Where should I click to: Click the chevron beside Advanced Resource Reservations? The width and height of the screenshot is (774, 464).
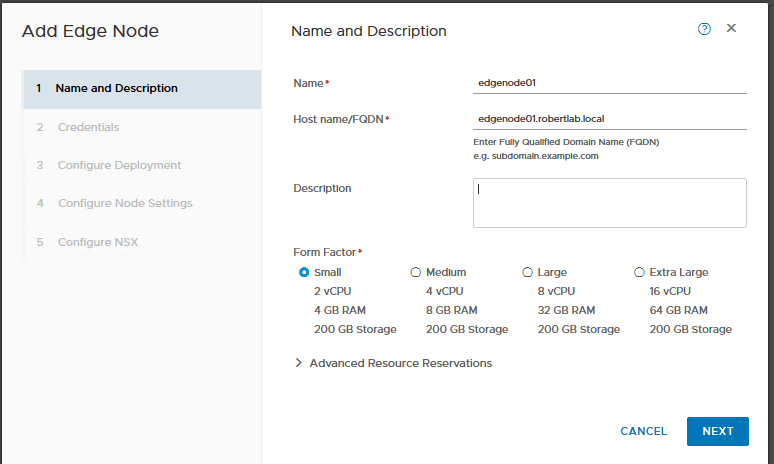tap(298, 363)
